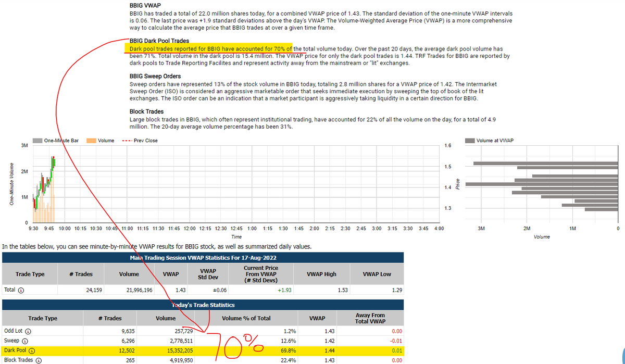Click the VWAP High column header
The image size is (625, 364).
322,274
